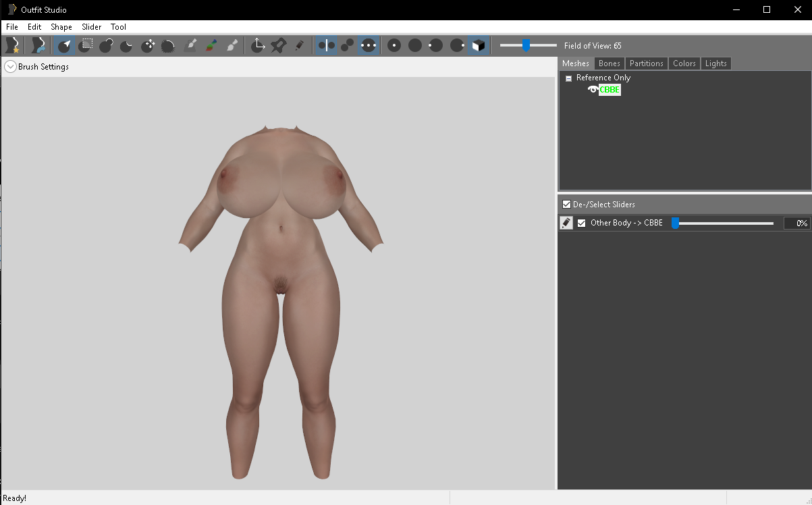This screenshot has height=505, width=812.
Task: Select the Move brush tool
Action: coord(148,45)
